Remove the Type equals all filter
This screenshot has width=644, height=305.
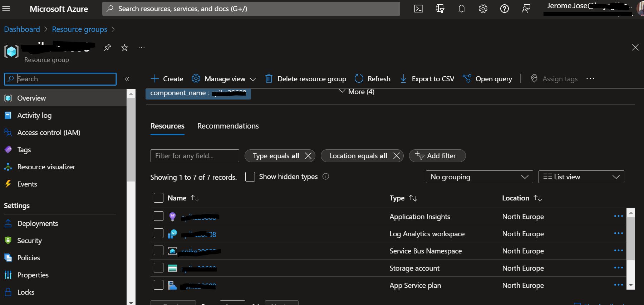tap(308, 156)
